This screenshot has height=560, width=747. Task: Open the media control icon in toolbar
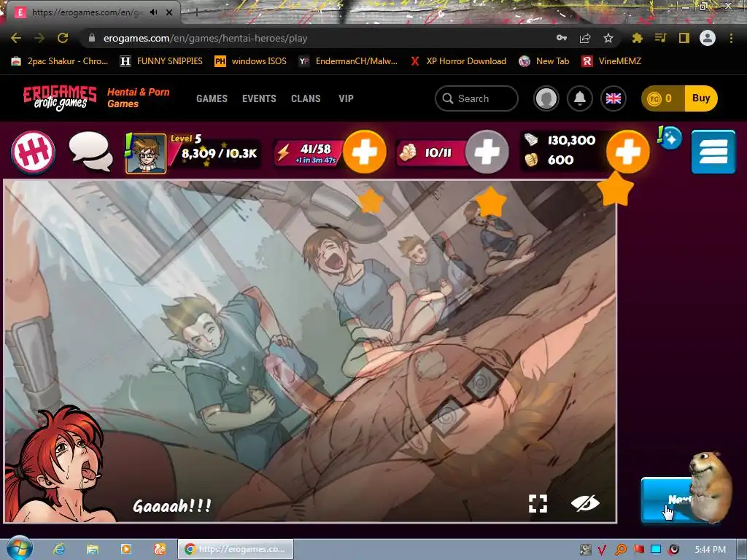pyautogui.click(x=660, y=38)
